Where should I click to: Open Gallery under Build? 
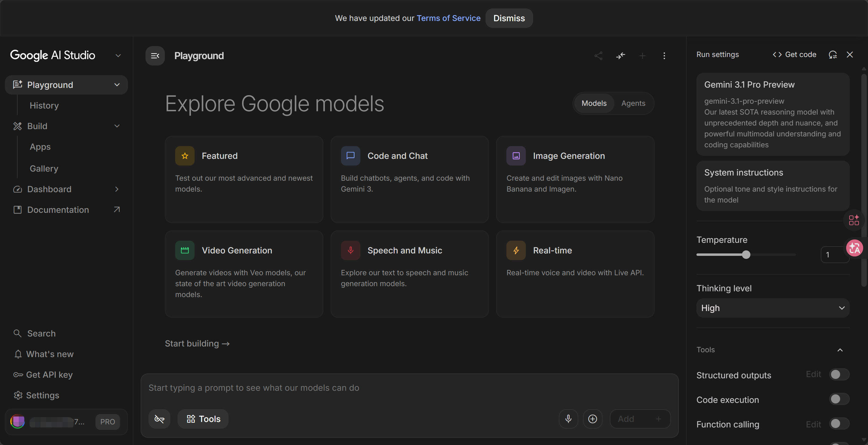pos(44,169)
